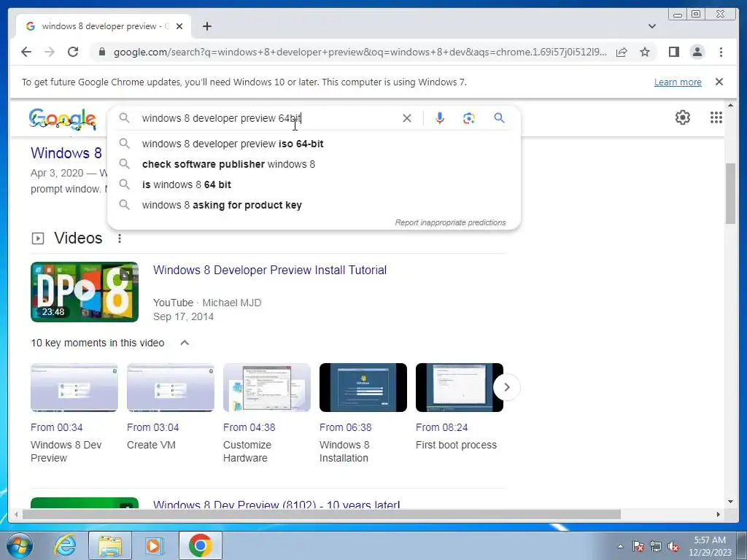The width and height of the screenshot is (747, 560).
Task: Open Windows 8 Developer Preview Install Tutorial link
Action: tap(270, 270)
